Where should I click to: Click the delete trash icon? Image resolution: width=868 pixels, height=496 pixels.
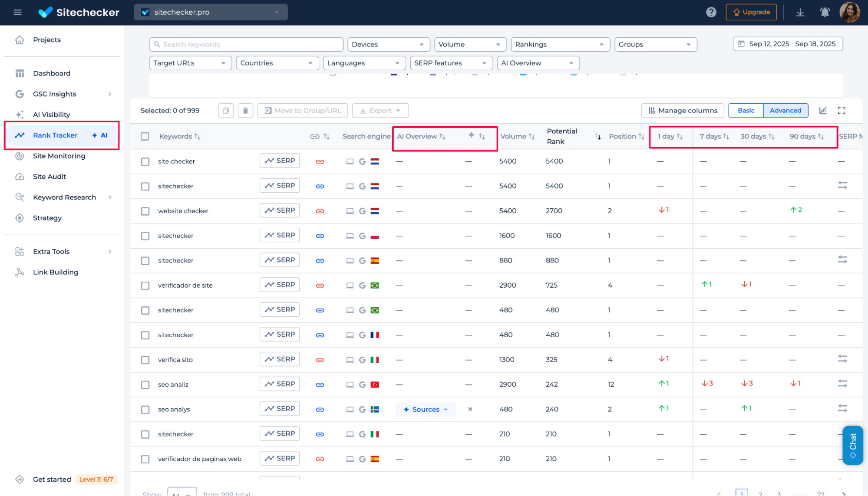coord(245,111)
